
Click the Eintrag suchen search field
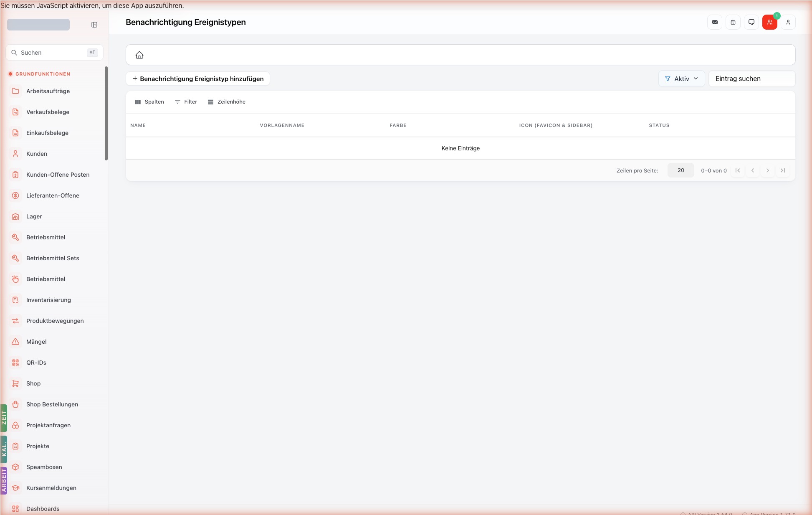click(752, 79)
